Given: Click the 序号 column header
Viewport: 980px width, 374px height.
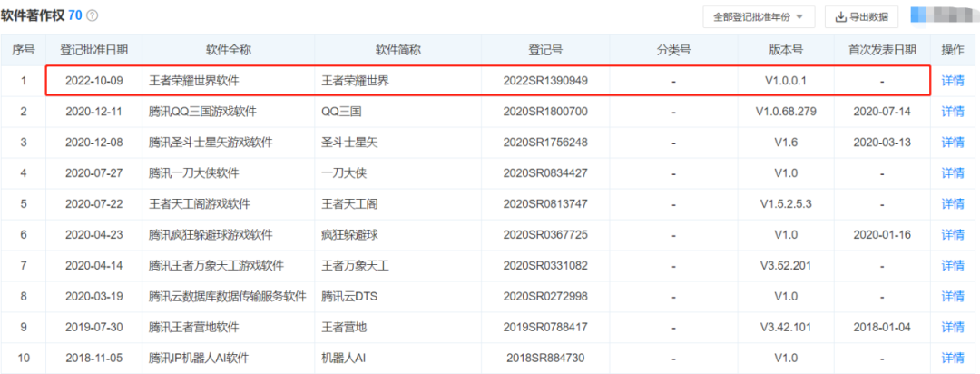Looking at the screenshot, I should coord(23,50).
